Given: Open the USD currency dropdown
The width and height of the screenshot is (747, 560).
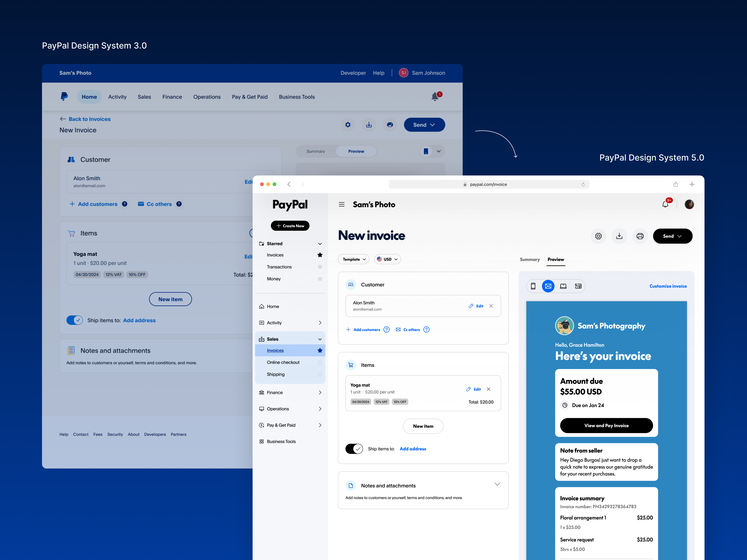Looking at the screenshot, I should tap(387, 259).
